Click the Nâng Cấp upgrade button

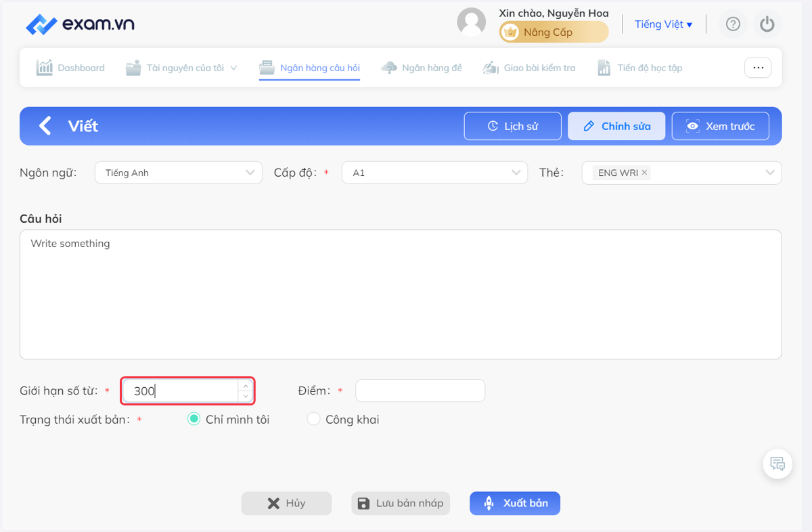[554, 32]
